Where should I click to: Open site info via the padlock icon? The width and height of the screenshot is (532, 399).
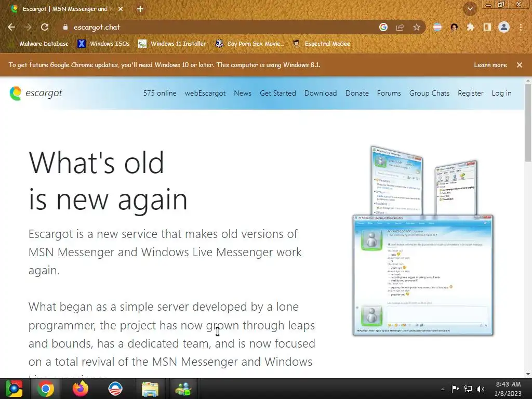(x=65, y=27)
